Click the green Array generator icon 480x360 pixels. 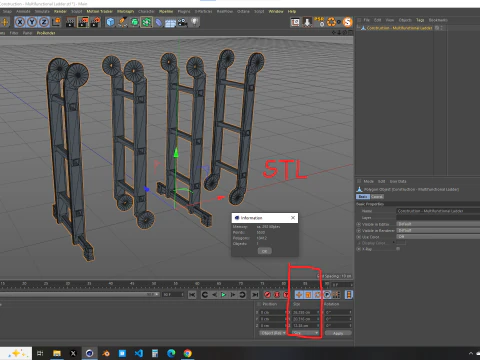coord(146,22)
